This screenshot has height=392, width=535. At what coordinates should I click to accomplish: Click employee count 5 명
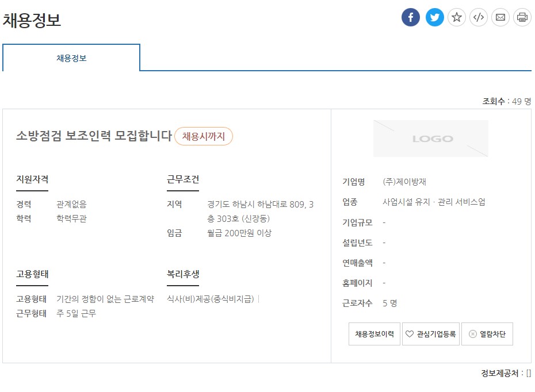pyautogui.click(x=389, y=303)
